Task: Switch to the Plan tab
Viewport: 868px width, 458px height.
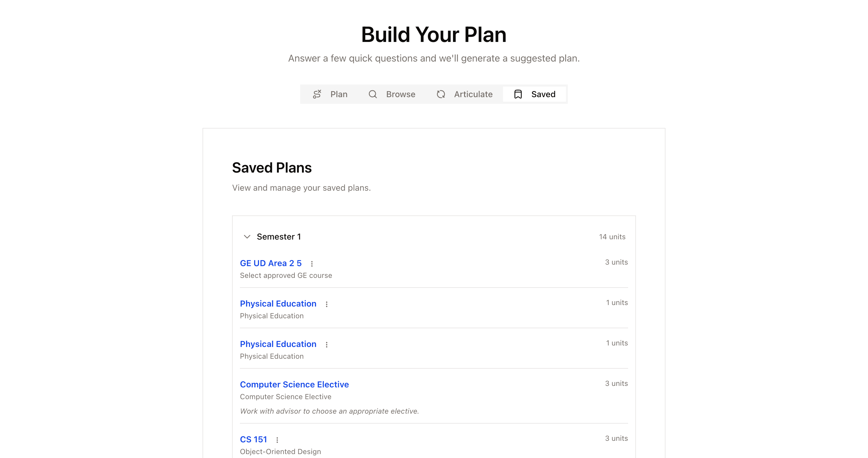Action: [x=339, y=94]
